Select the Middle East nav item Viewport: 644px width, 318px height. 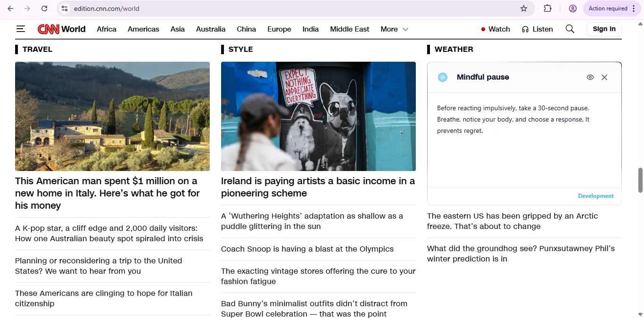tap(349, 29)
